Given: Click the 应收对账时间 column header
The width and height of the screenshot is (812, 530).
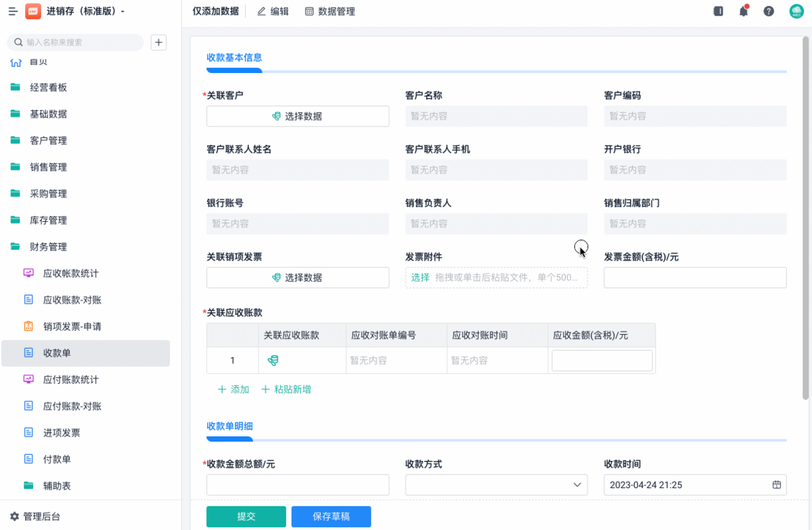Looking at the screenshot, I should [x=497, y=336].
